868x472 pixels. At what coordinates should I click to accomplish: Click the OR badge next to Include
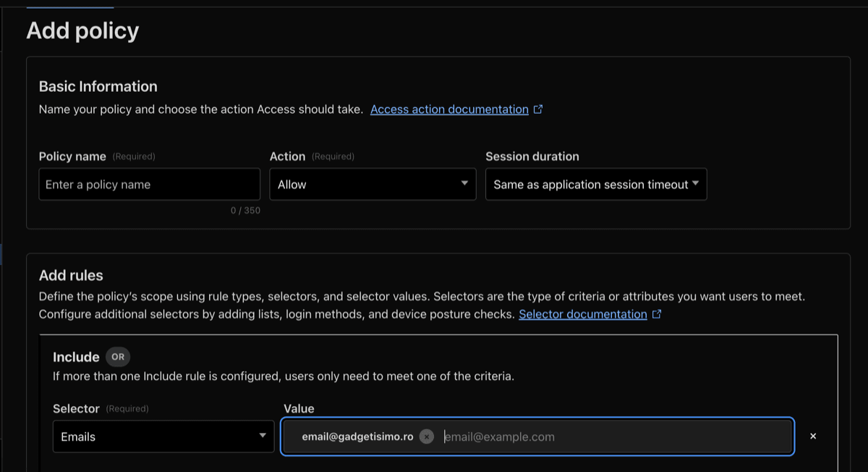[x=118, y=357]
